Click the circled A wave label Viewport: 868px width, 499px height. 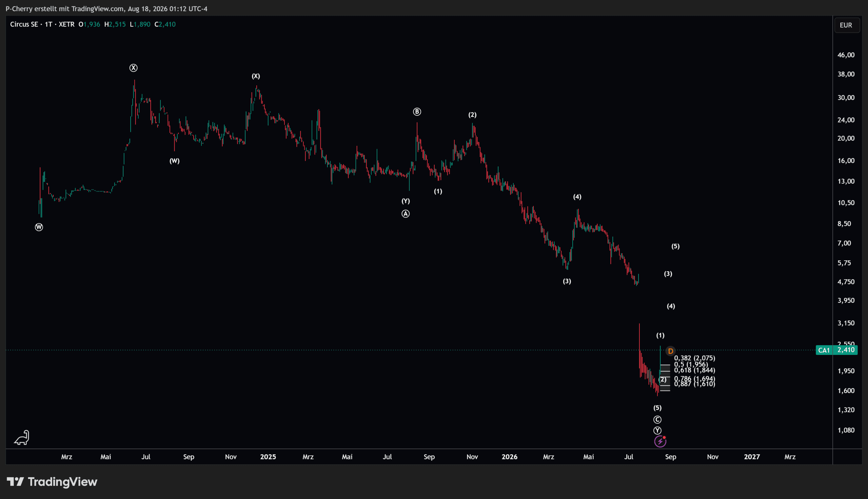coord(406,214)
